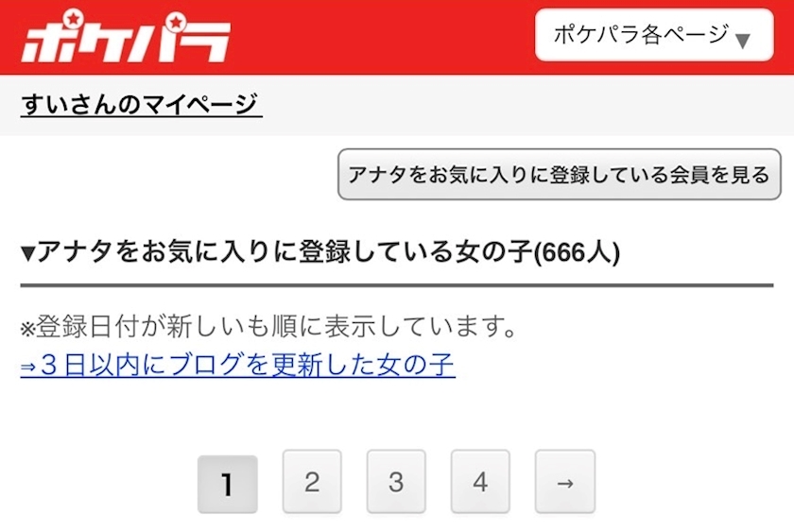Click アナタをお気に入りに登録している会員を見る button
The width and height of the screenshot is (794, 532).
pyautogui.click(x=560, y=174)
